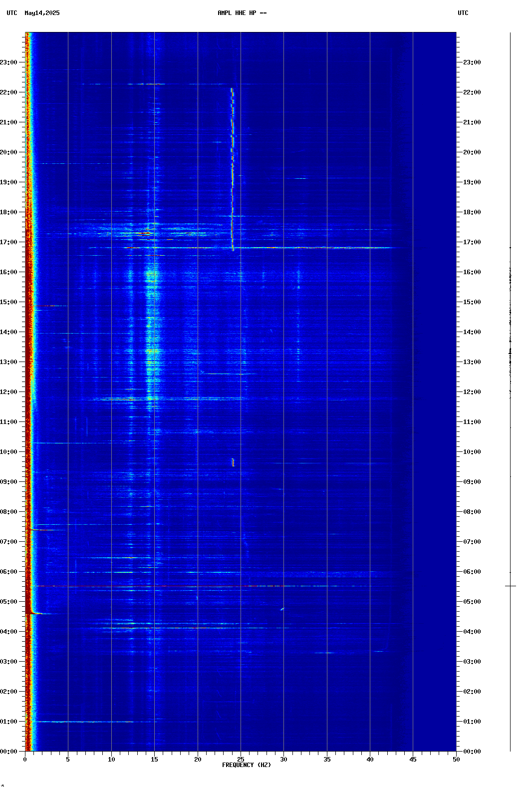This screenshot has height=791, width=532.
Task: Click the 25 frequency axis tick label
Action: (241, 759)
